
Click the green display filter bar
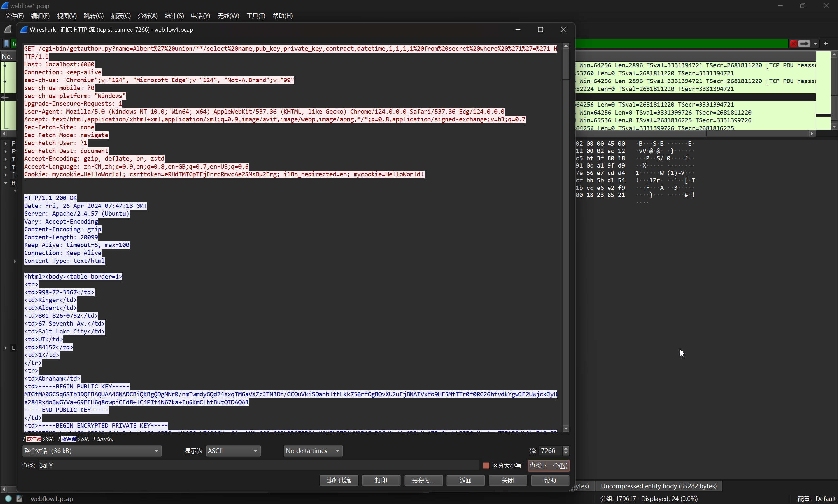point(682,44)
